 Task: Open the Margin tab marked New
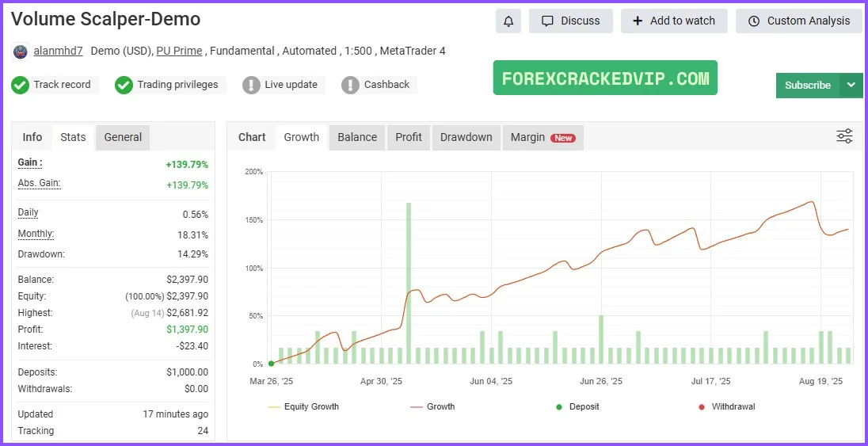click(543, 137)
